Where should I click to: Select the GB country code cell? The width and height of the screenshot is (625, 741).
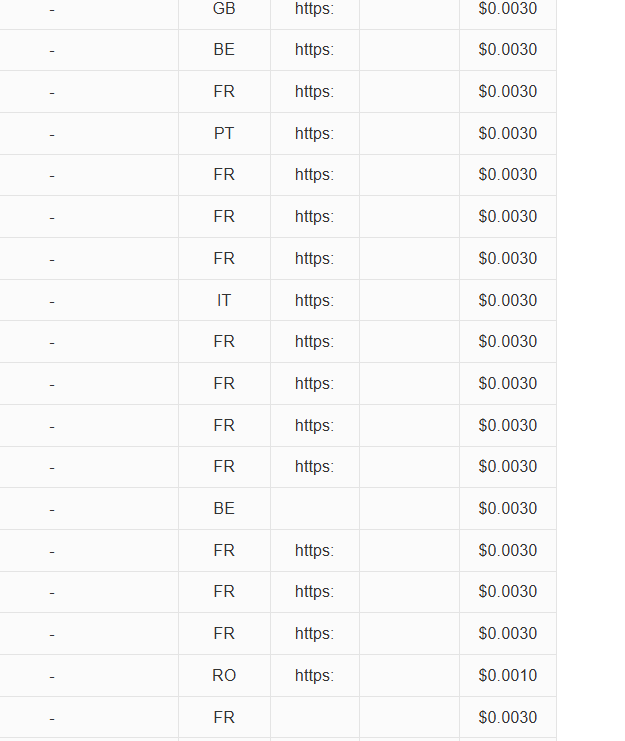pyautogui.click(x=224, y=8)
